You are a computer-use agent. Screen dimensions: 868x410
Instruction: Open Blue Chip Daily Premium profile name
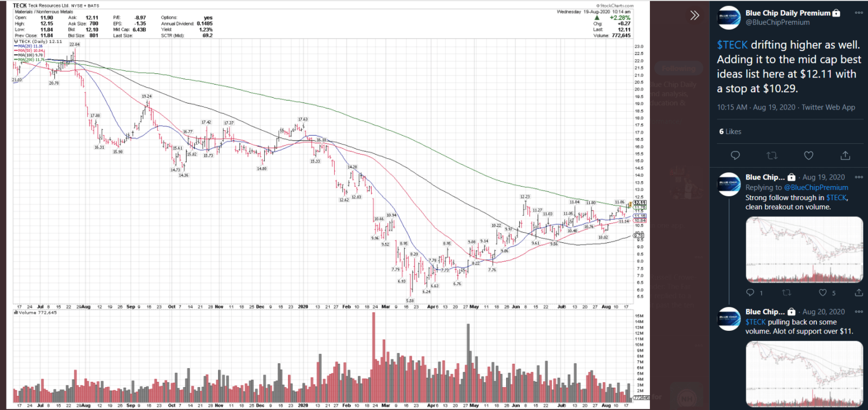(x=788, y=13)
